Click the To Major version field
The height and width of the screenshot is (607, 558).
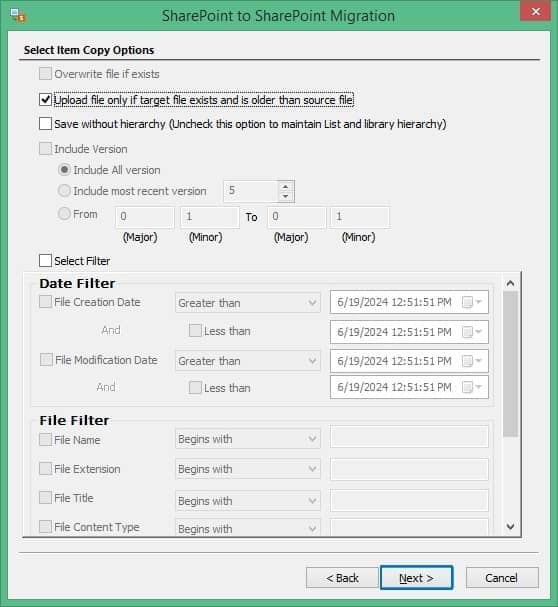click(x=297, y=217)
